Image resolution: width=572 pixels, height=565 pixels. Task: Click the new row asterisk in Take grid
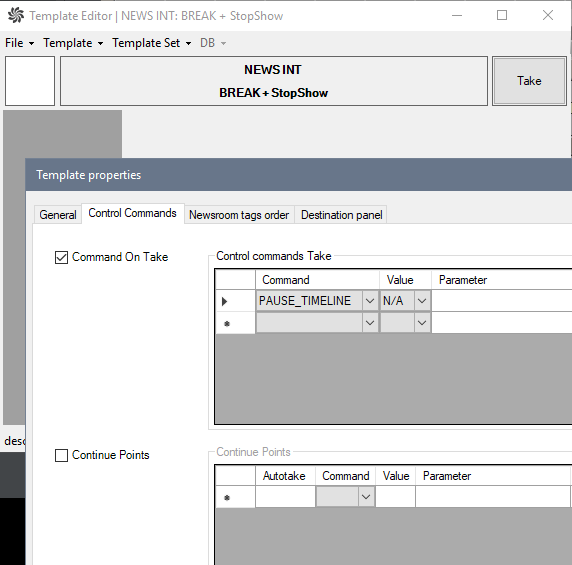click(227, 324)
